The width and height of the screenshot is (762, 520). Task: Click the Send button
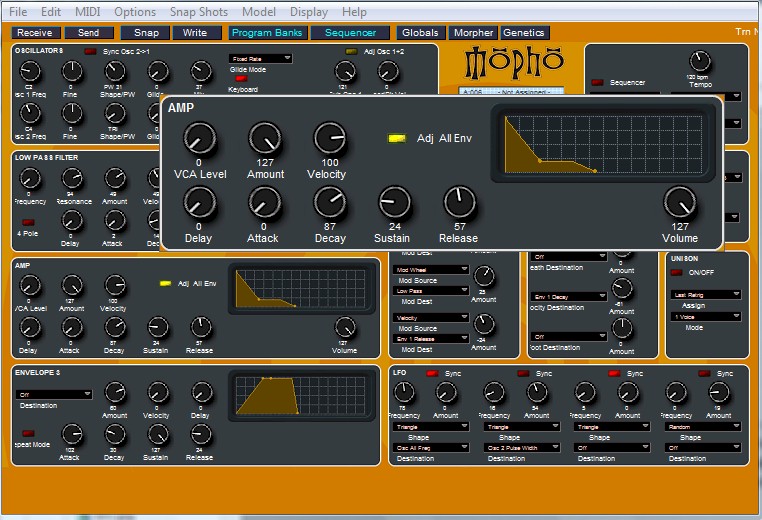(88, 33)
